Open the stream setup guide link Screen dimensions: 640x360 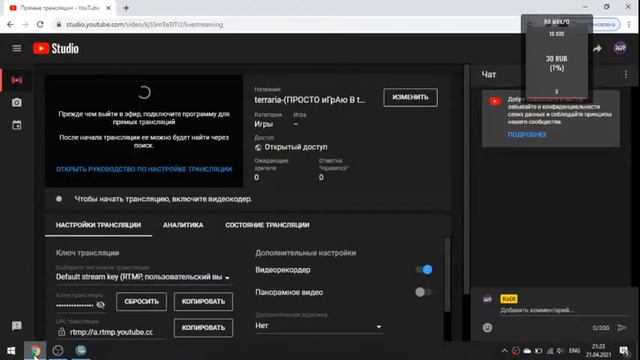(144, 169)
